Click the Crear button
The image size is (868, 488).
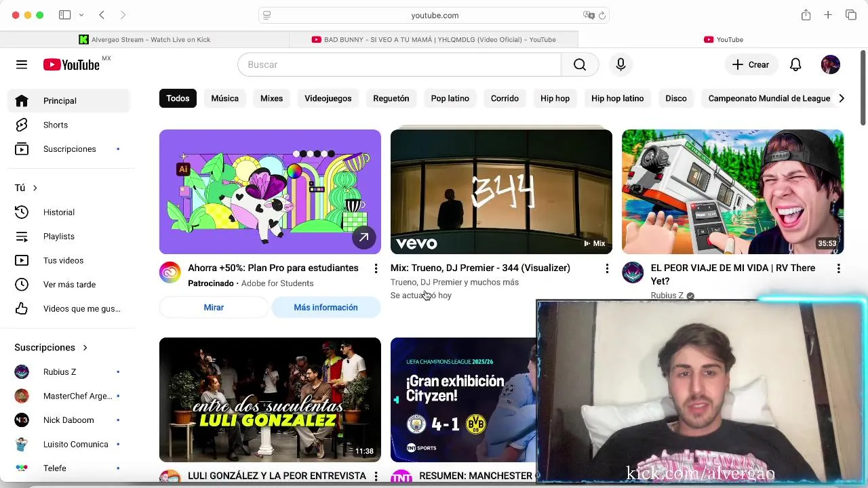pyautogui.click(x=751, y=64)
